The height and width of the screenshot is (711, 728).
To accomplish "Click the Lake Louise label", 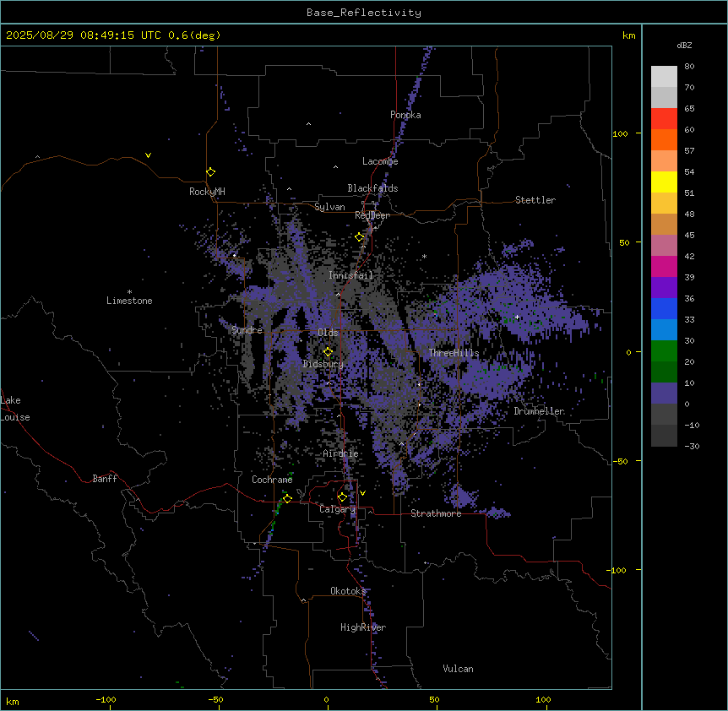I will point(15,409).
